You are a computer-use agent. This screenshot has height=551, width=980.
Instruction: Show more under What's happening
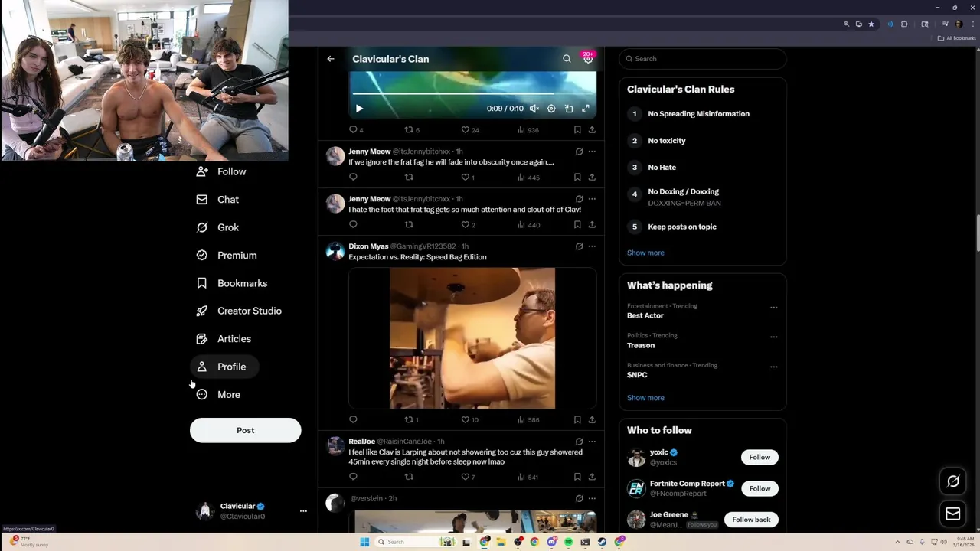coord(645,398)
